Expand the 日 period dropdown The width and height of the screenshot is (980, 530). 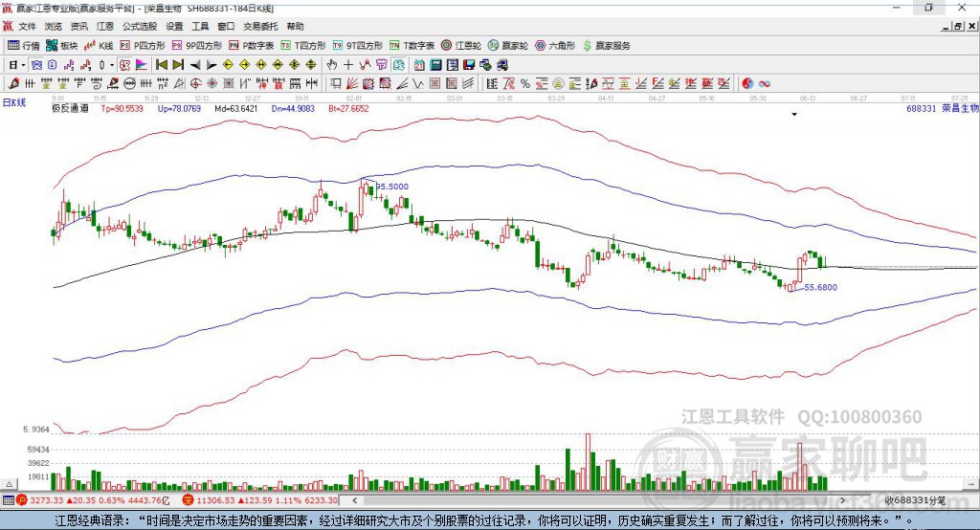23,65
